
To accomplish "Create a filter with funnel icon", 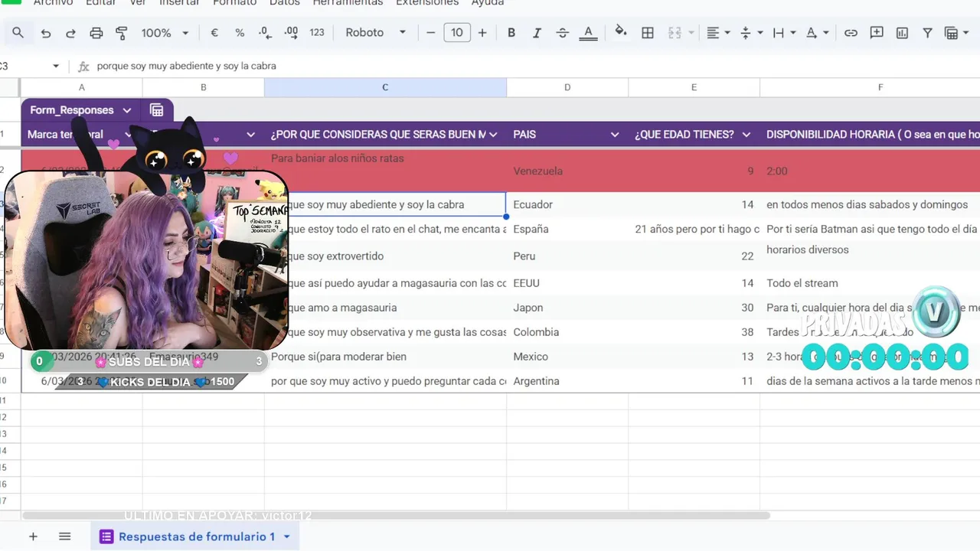I will pyautogui.click(x=927, y=33).
